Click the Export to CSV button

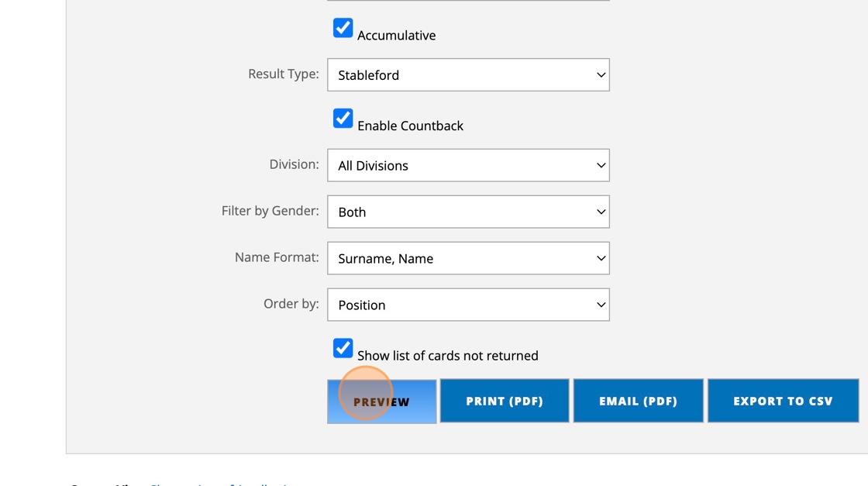pyautogui.click(x=783, y=401)
